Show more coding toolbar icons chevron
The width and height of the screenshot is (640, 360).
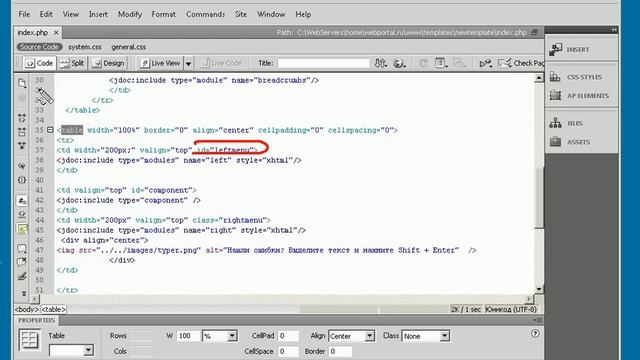tap(24, 293)
